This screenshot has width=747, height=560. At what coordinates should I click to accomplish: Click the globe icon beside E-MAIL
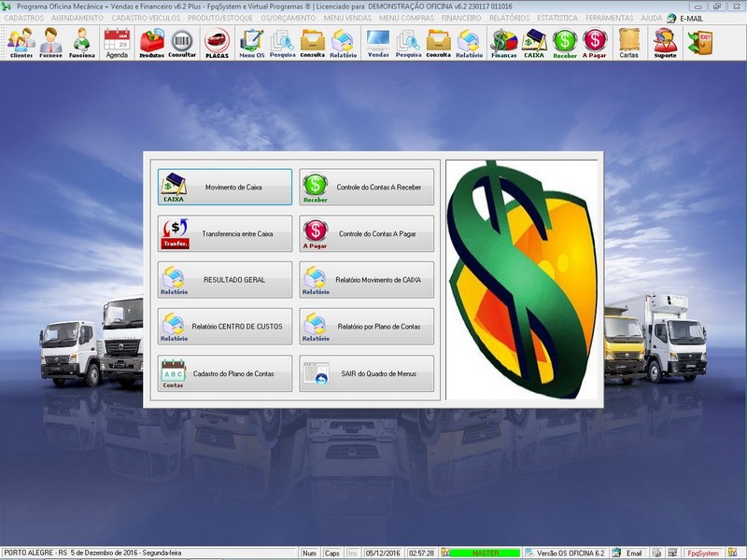click(671, 18)
